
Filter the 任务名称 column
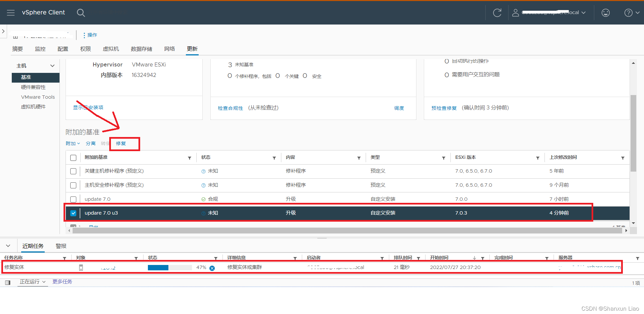coord(65,258)
